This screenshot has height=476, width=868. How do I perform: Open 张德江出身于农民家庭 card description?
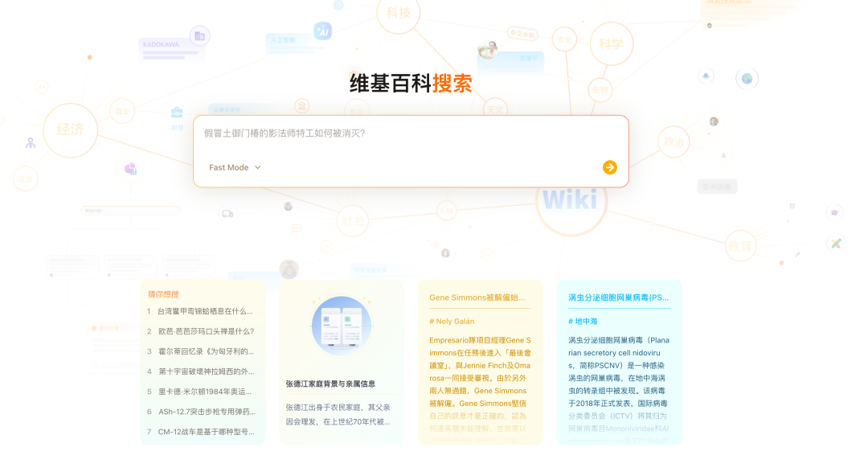tap(338, 415)
